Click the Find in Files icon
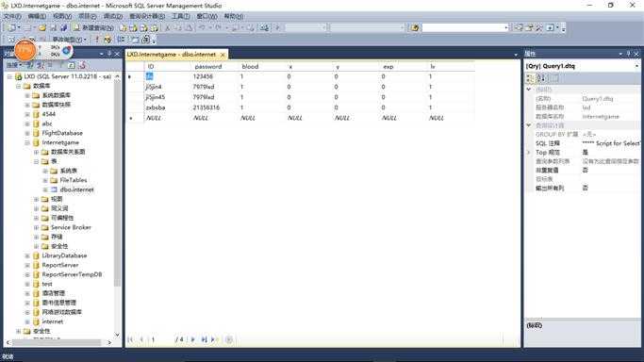 (x=415, y=28)
